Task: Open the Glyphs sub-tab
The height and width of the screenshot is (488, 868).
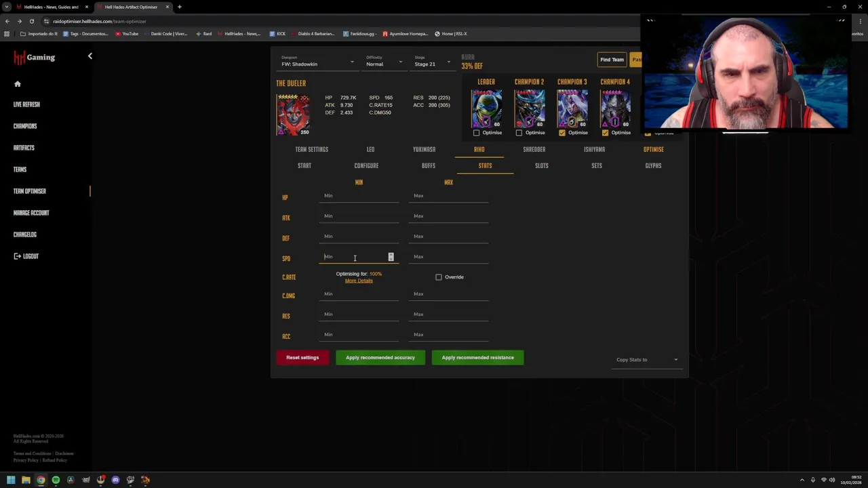Action: [653, 165]
